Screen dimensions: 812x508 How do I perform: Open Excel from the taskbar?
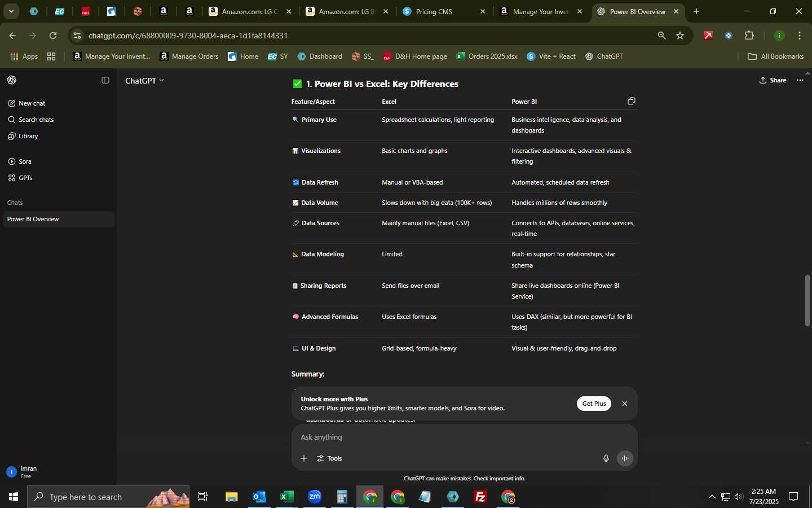(x=286, y=497)
